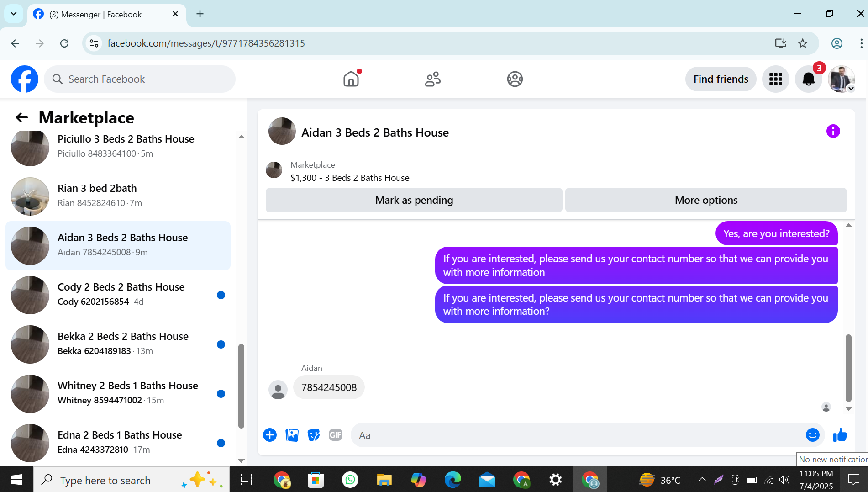Click the address bar URL

point(206,43)
